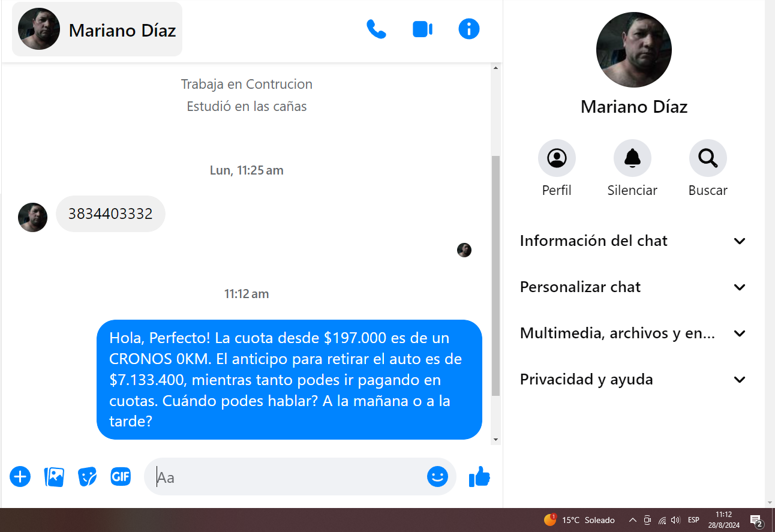This screenshot has height=532, width=775.
Task: Open the emoji picker in message box
Action: (x=437, y=477)
